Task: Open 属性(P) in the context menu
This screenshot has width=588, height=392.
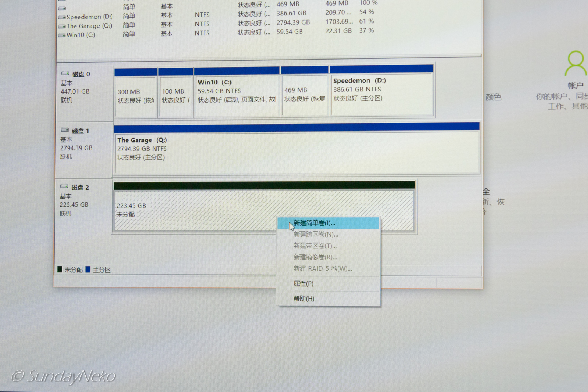Action: click(x=304, y=284)
